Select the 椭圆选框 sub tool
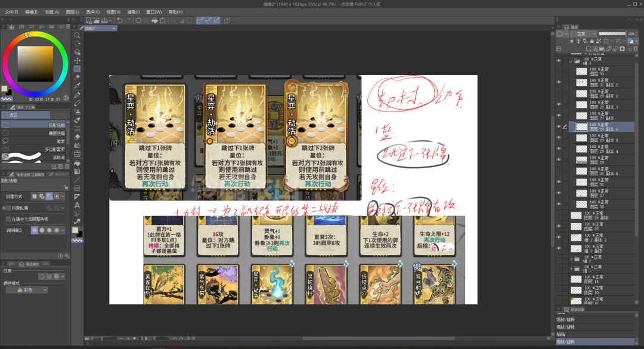The width and height of the screenshot is (644, 349). (x=33, y=133)
